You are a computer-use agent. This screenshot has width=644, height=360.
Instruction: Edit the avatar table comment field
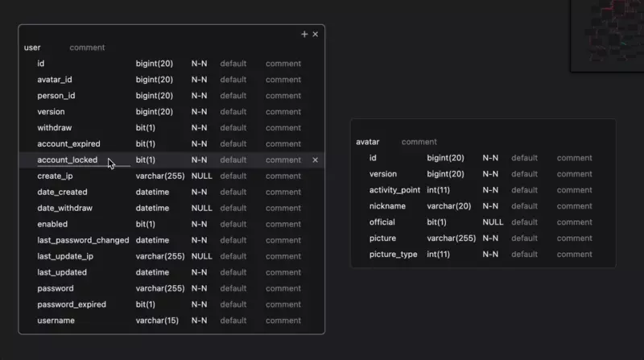click(419, 142)
